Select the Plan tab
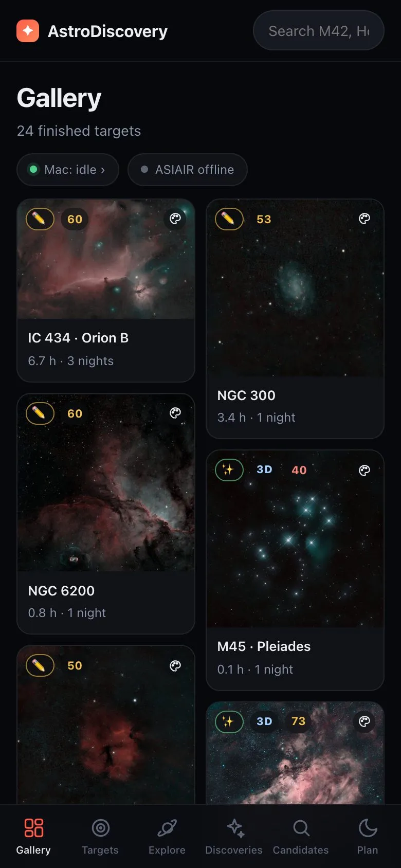 coord(368,836)
